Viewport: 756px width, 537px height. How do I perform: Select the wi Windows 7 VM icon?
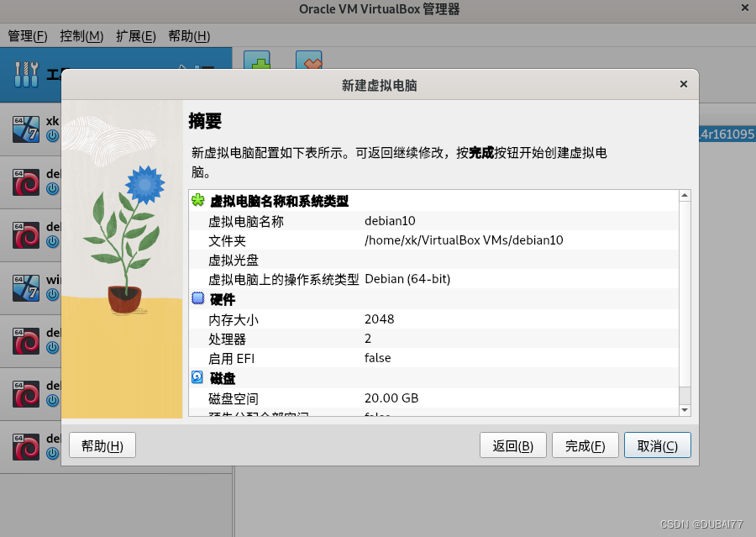26,288
